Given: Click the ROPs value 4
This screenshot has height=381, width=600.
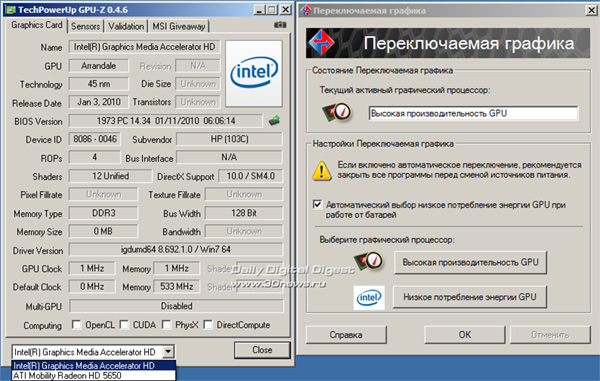Looking at the screenshot, I should [x=95, y=157].
